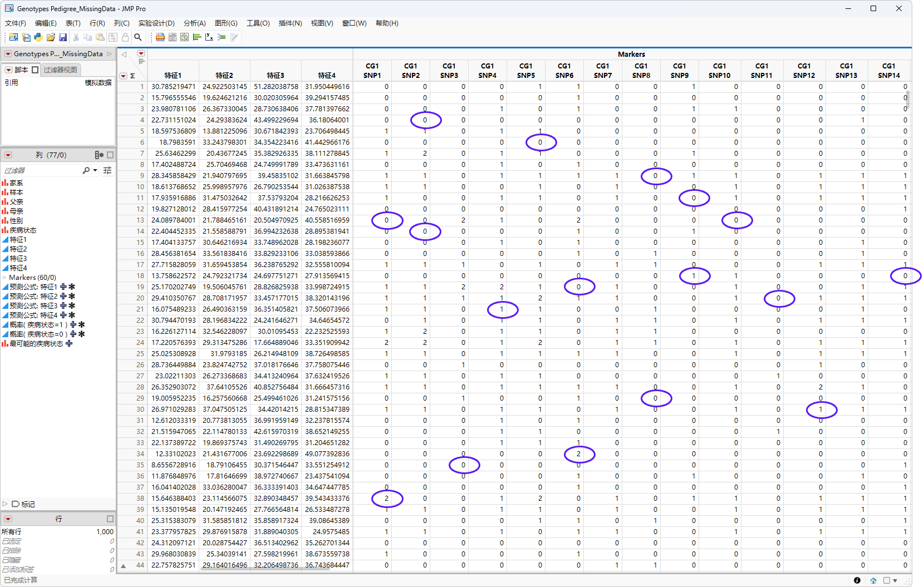Select the CG1 SNP5 column header
The height and width of the screenshot is (587, 924).
526,71
